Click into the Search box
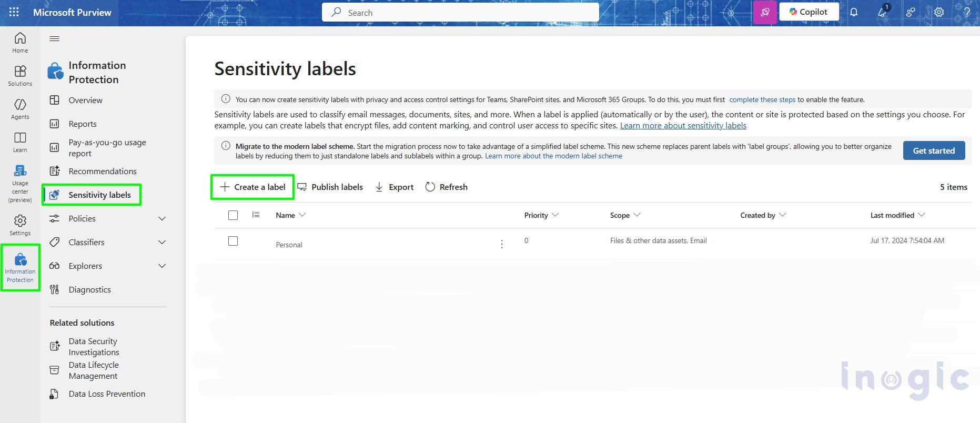 [460, 12]
